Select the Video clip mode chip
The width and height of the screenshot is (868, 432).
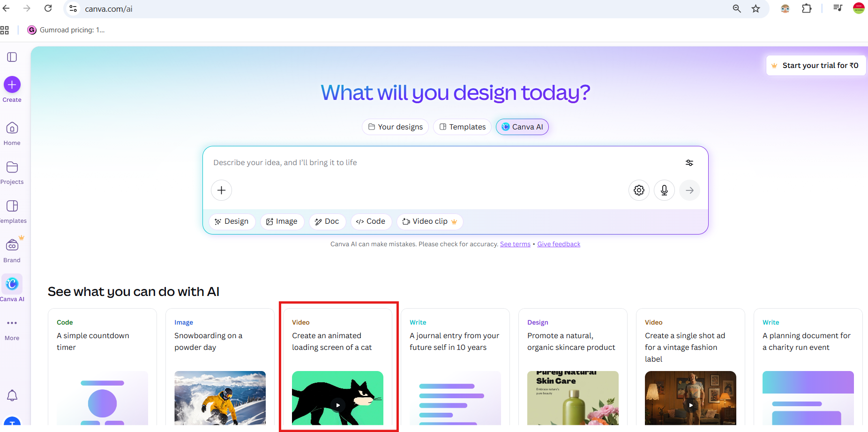(x=429, y=221)
